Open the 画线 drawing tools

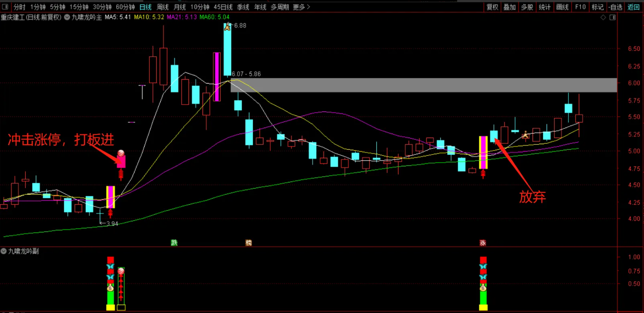563,7
